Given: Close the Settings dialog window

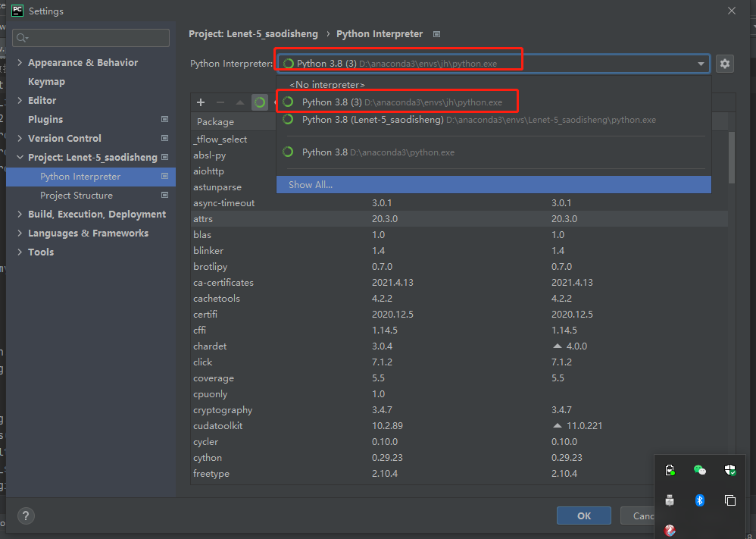Looking at the screenshot, I should pyautogui.click(x=732, y=11).
